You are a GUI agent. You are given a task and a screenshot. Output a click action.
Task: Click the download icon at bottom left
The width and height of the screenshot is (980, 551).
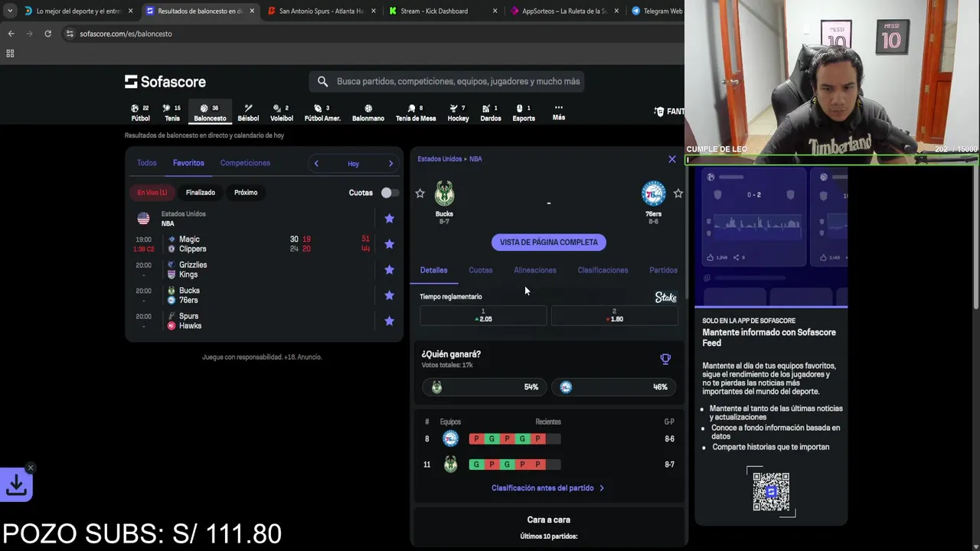pos(16,484)
